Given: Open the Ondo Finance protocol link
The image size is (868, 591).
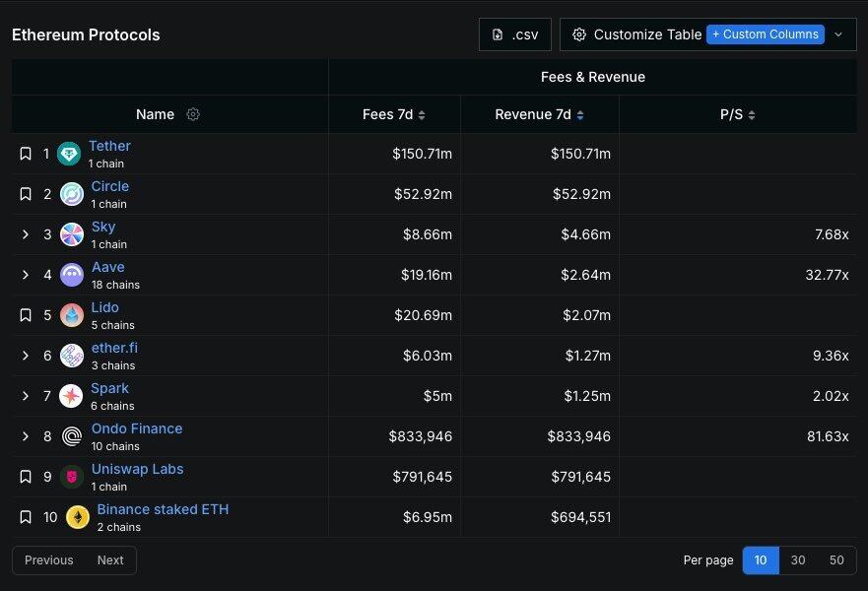Looking at the screenshot, I should point(137,428).
